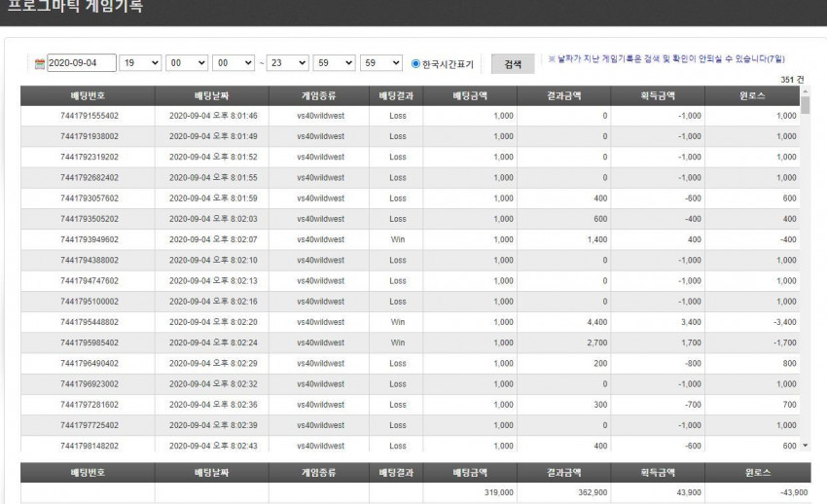Select bet number 7441793505202

(90, 219)
